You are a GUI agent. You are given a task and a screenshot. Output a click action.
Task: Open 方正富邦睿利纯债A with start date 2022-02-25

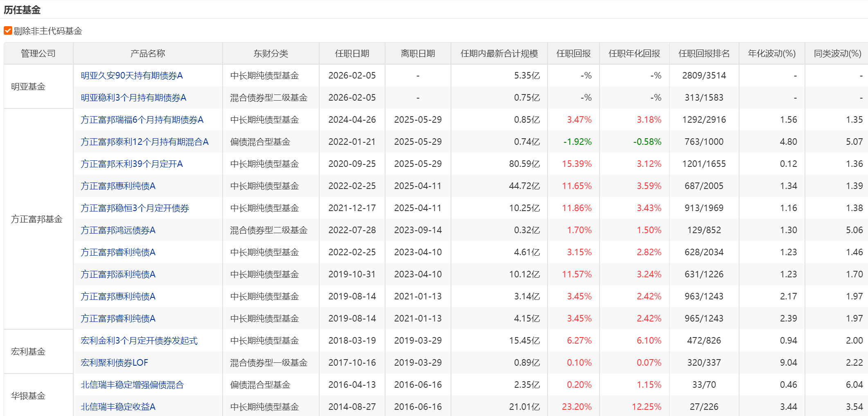point(118,252)
